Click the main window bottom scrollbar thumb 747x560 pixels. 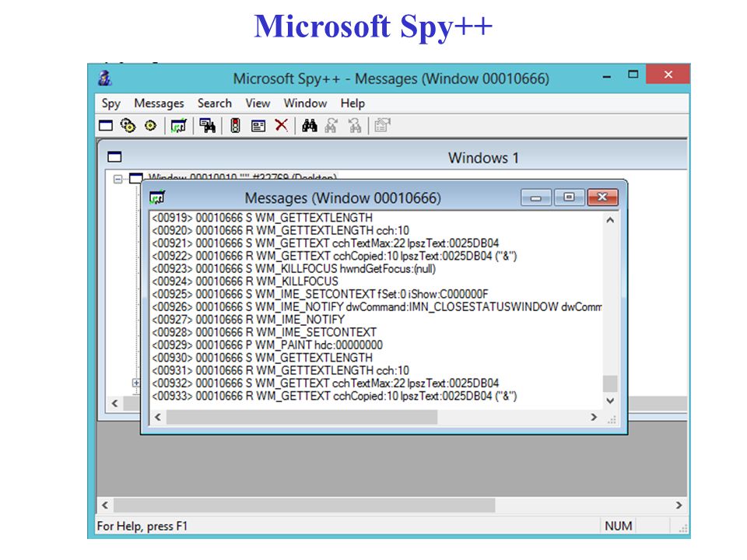[304, 506]
